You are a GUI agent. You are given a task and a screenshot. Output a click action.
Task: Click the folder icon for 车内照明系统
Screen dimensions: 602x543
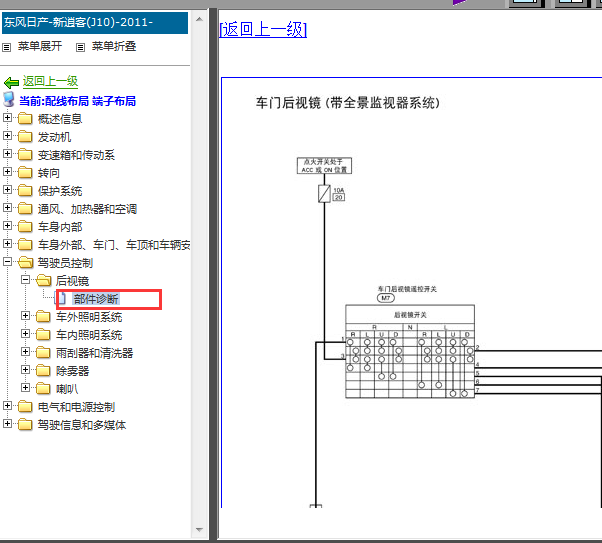(x=43, y=334)
